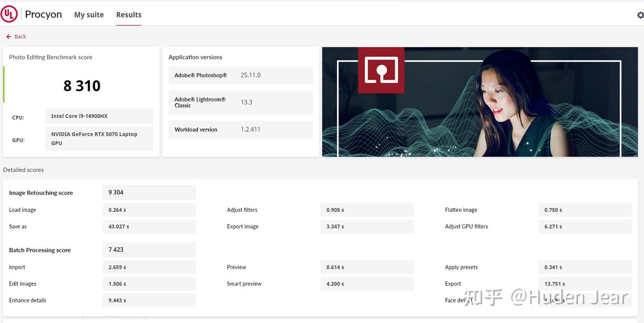Click the "CPU:" label

pyautogui.click(x=18, y=118)
